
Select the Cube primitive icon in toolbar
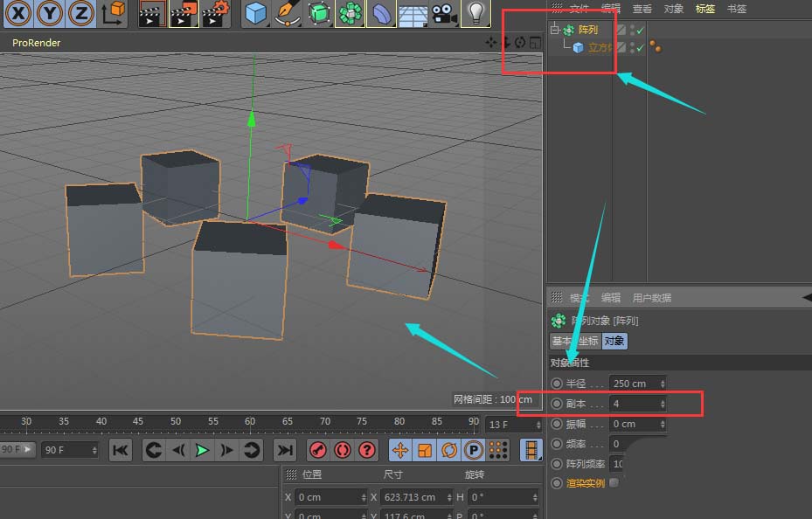[256, 13]
